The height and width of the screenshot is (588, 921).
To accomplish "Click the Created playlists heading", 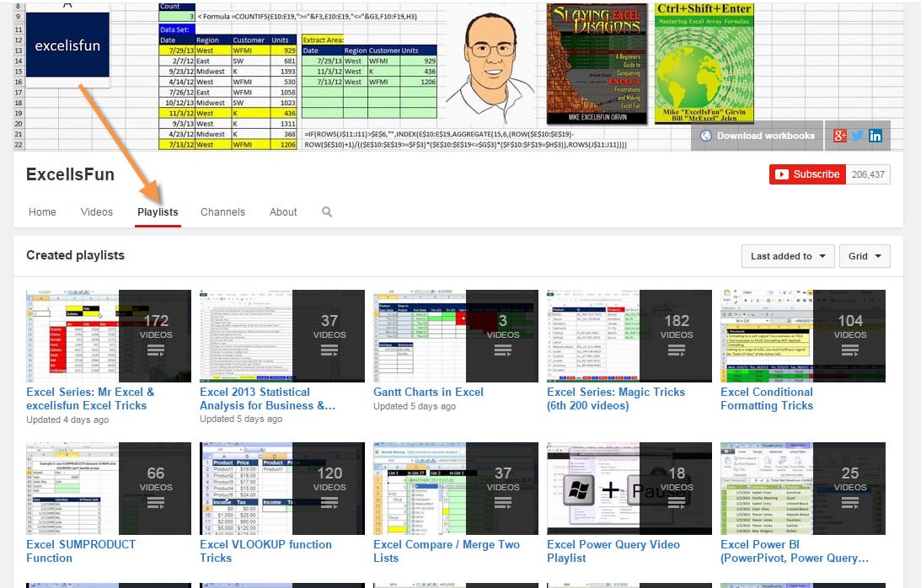I will [x=75, y=255].
